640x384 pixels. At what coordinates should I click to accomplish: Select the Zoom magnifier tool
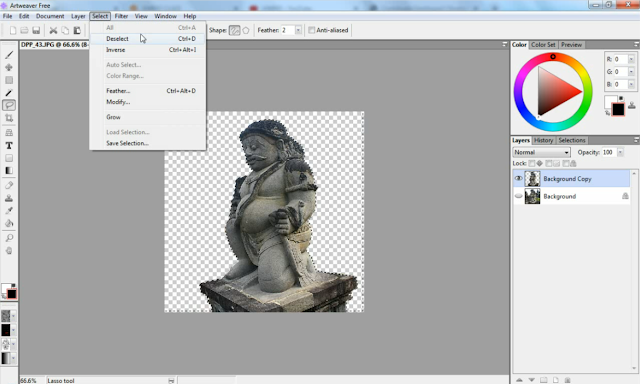9,238
